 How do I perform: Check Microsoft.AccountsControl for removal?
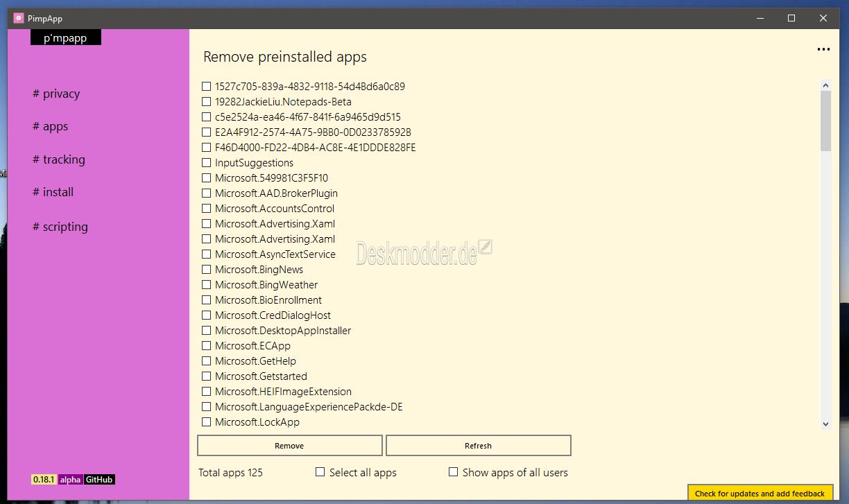pyautogui.click(x=206, y=209)
